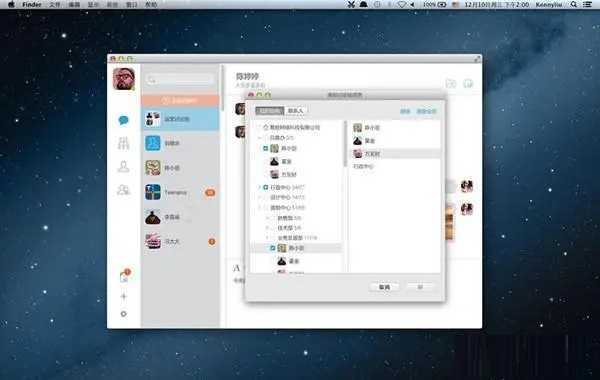
Task: Open the blue chat bubble messages view
Action: point(123,120)
